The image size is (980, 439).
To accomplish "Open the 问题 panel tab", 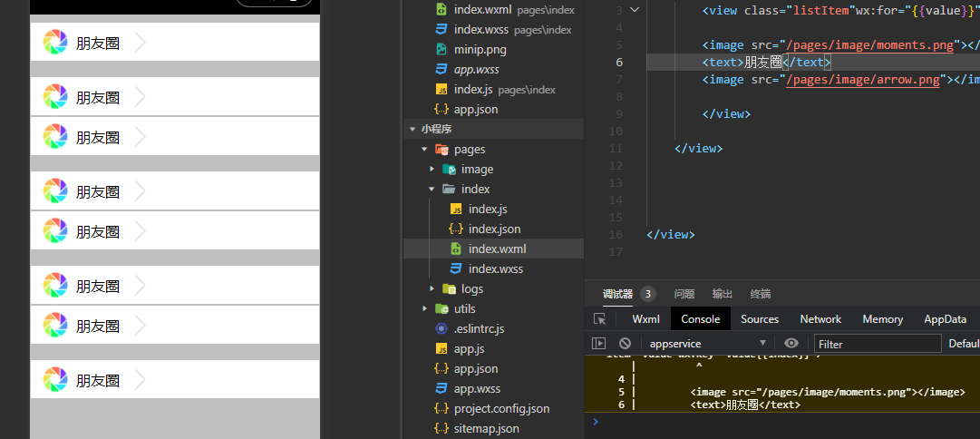I will 684,294.
